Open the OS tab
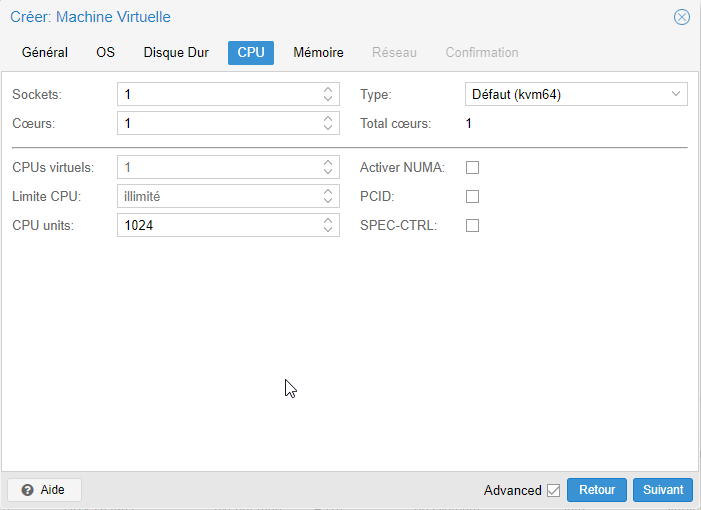 pos(106,53)
